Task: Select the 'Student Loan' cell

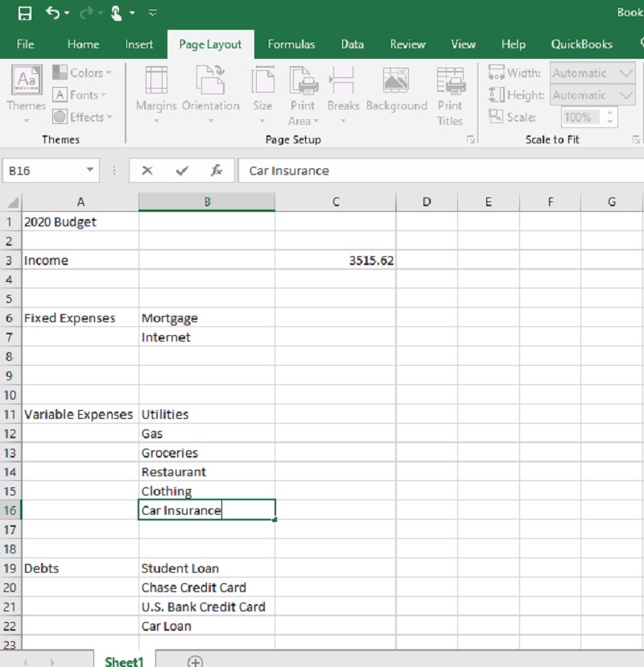Action: (x=207, y=568)
